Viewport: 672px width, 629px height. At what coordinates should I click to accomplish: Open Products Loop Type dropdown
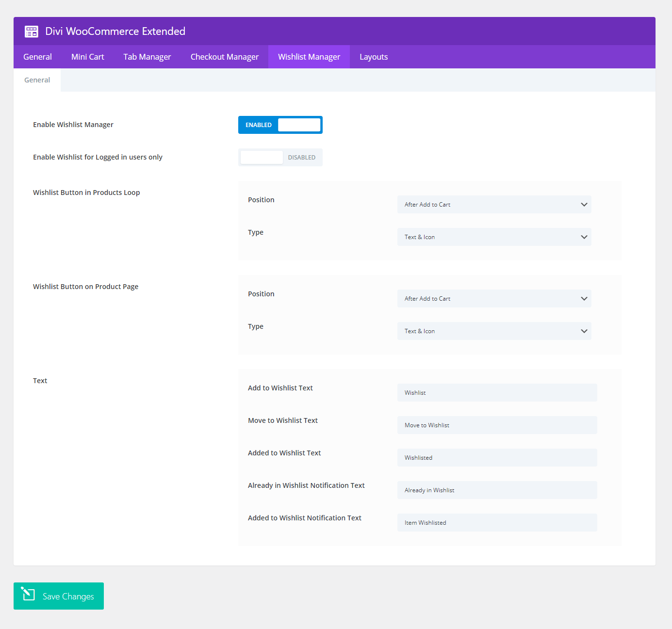point(494,237)
